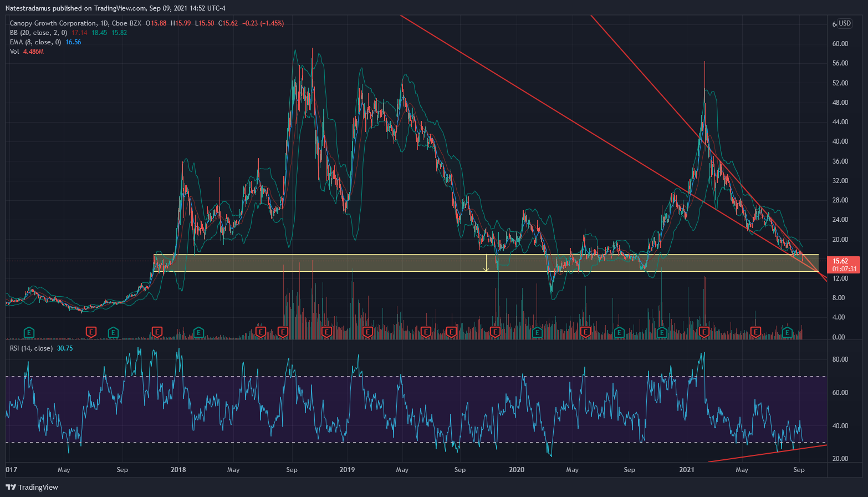Click the 2018 label on the time axis

[178, 470]
